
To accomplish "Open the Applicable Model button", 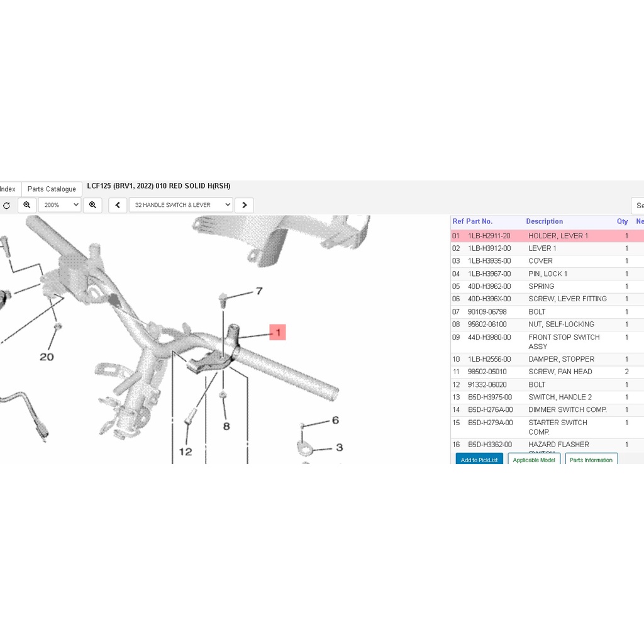I will (x=534, y=460).
